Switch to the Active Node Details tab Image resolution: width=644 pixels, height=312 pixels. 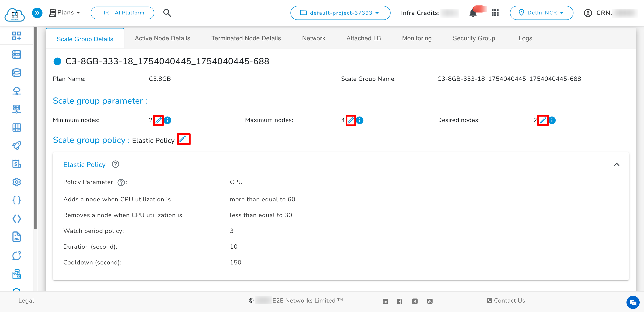click(162, 38)
